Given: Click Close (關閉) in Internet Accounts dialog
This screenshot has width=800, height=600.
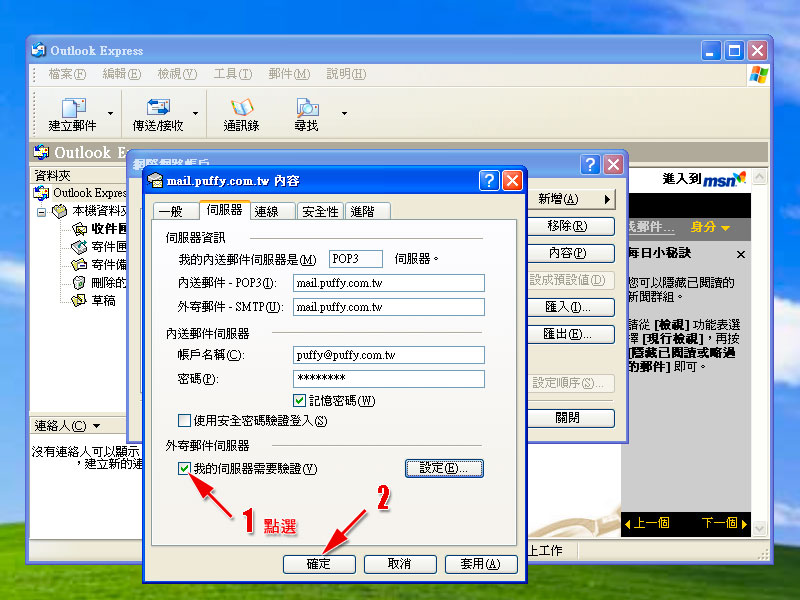Looking at the screenshot, I should (x=570, y=418).
